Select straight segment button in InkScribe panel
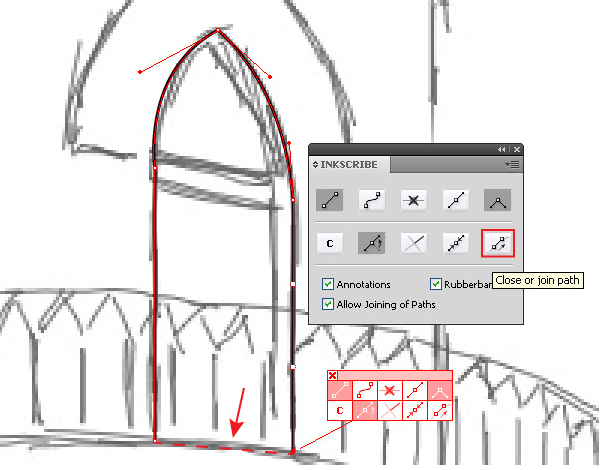The width and height of the screenshot is (600, 470). pyautogui.click(x=329, y=200)
